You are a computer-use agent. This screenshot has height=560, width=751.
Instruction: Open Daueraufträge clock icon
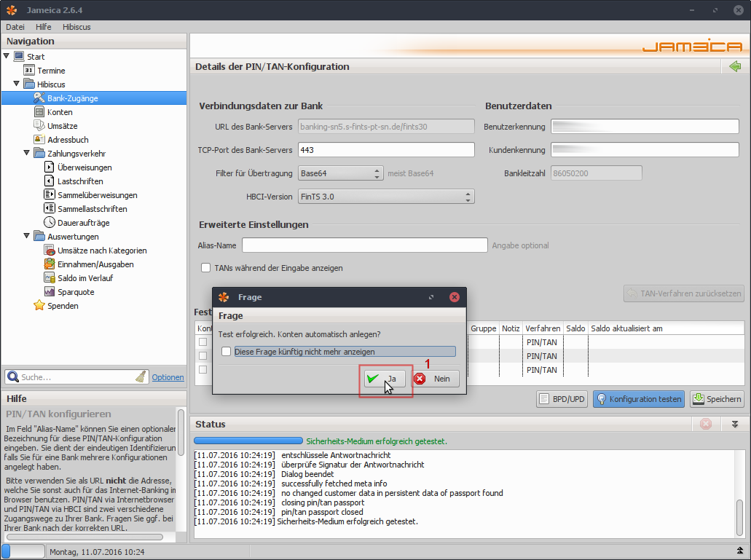tap(49, 223)
